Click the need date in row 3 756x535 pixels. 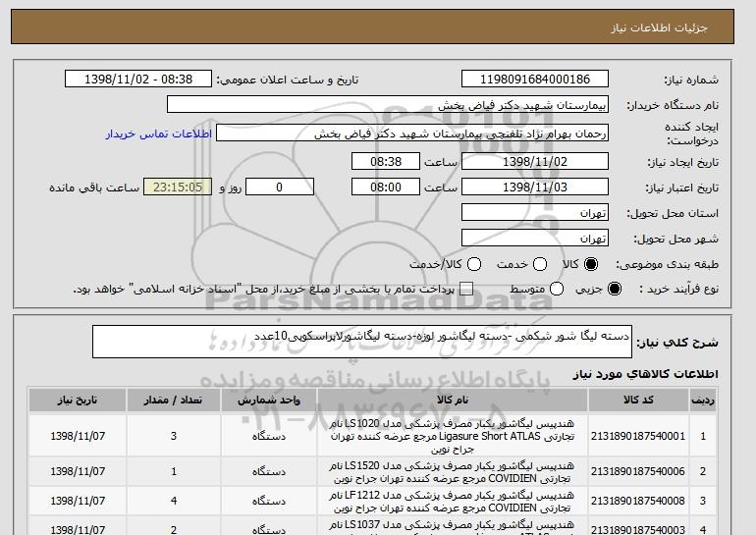78,502
